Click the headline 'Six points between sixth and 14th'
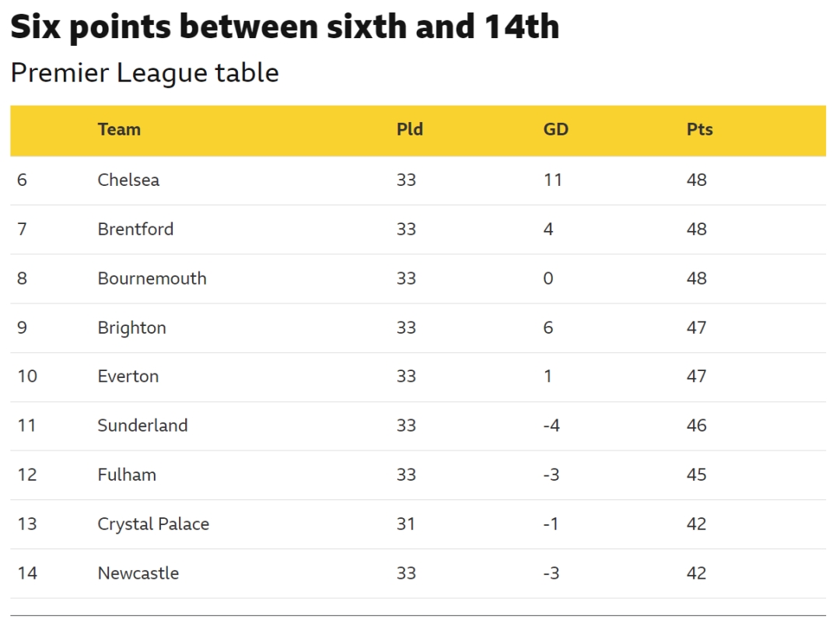Screen dimensions: 840x627 tap(285, 27)
